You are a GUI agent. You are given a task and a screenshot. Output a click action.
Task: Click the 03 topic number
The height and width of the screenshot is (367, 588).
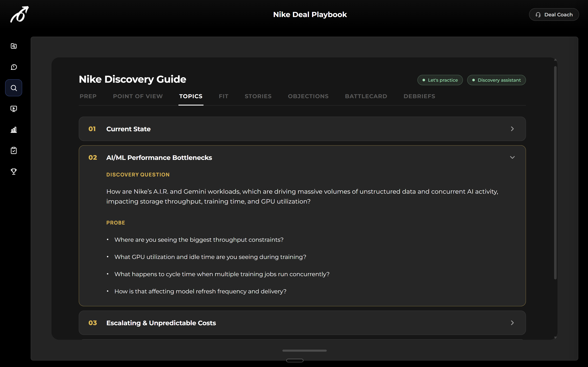(93, 323)
